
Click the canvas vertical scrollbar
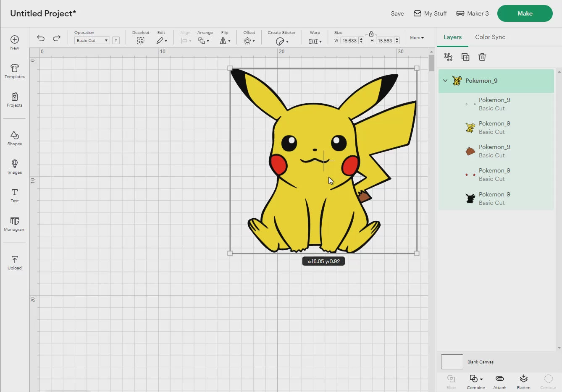[431, 63]
